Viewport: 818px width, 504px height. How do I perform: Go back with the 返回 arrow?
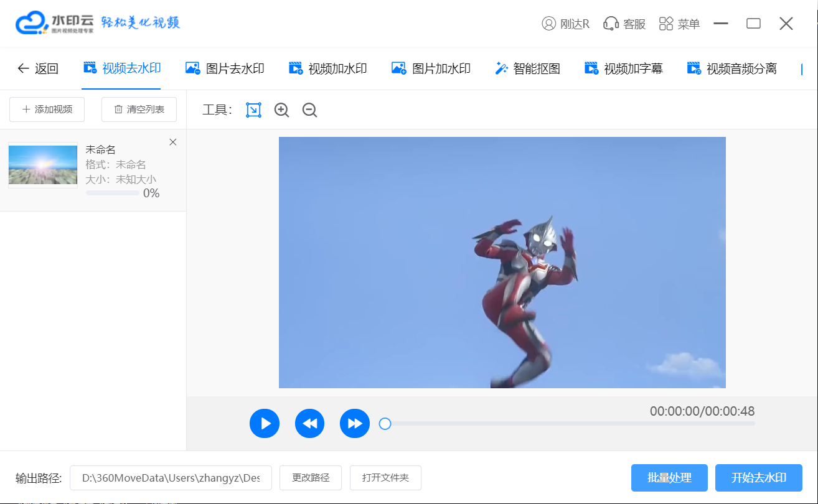pyautogui.click(x=38, y=68)
